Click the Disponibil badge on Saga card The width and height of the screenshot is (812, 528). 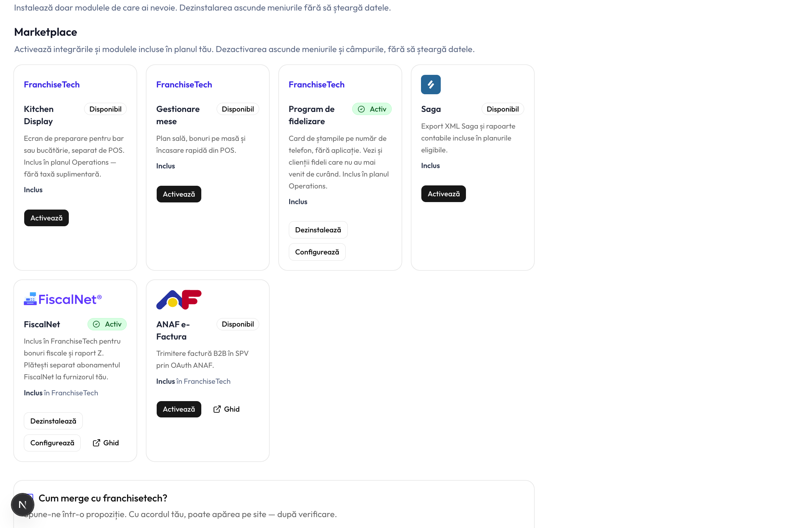coord(502,109)
